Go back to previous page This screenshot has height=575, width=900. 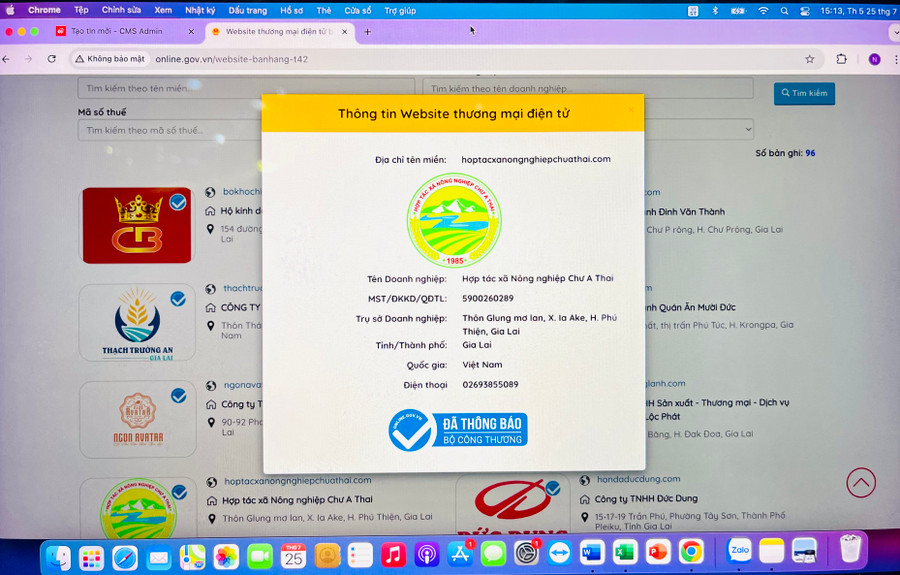pyautogui.click(x=6, y=59)
